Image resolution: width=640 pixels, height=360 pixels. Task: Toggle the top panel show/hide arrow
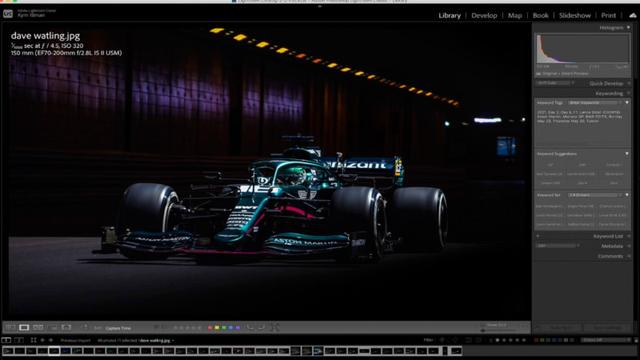320,6
